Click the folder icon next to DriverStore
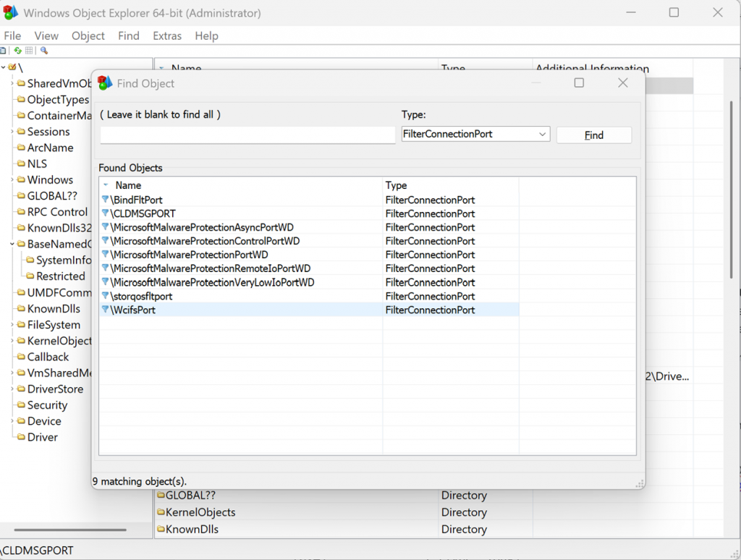The height and width of the screenshot is (560, 741). tap(21, 389)
